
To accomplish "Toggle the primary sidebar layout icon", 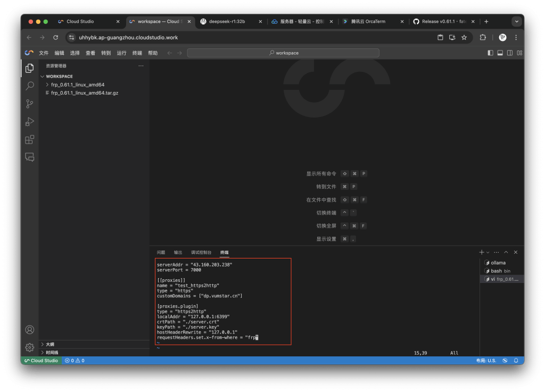I will click(490, 53).
